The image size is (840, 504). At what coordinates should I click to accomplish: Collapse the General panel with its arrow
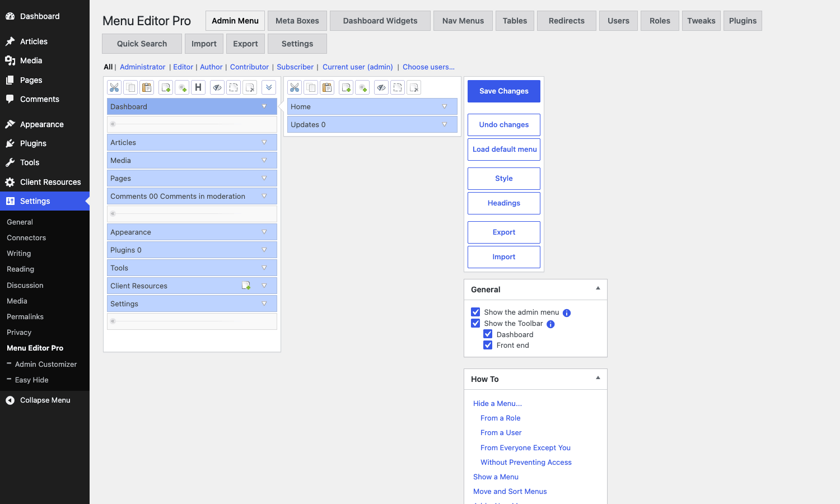tap(598, 288)
